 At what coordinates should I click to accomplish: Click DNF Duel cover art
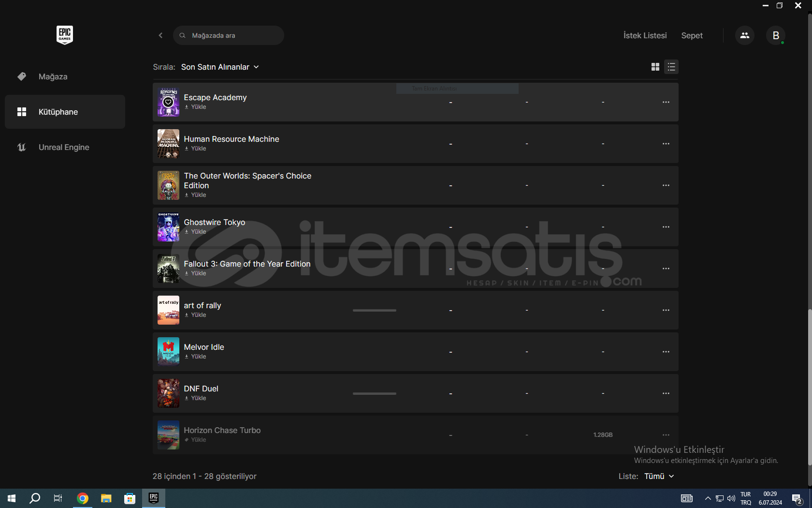[168, 393]
